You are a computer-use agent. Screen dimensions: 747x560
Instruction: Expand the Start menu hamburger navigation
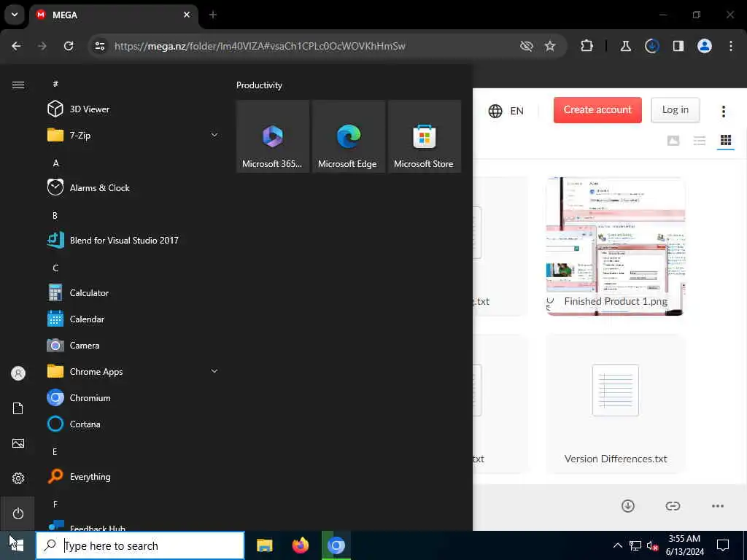pyautogui.click(x=18, y=85)
